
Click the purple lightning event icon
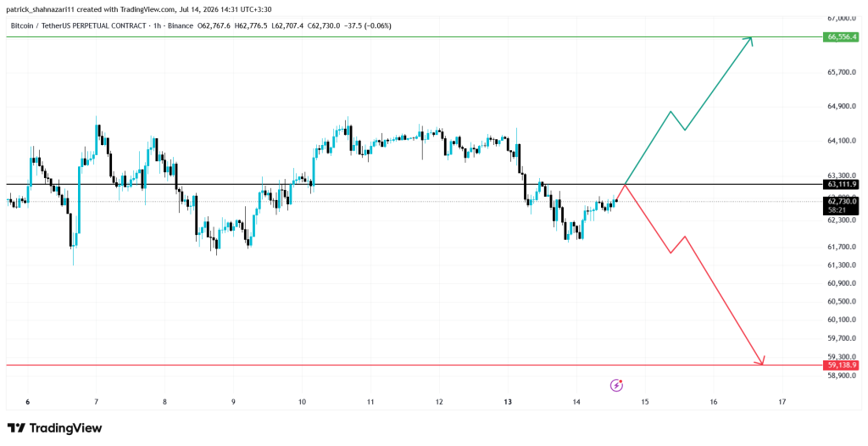point(617,385)
